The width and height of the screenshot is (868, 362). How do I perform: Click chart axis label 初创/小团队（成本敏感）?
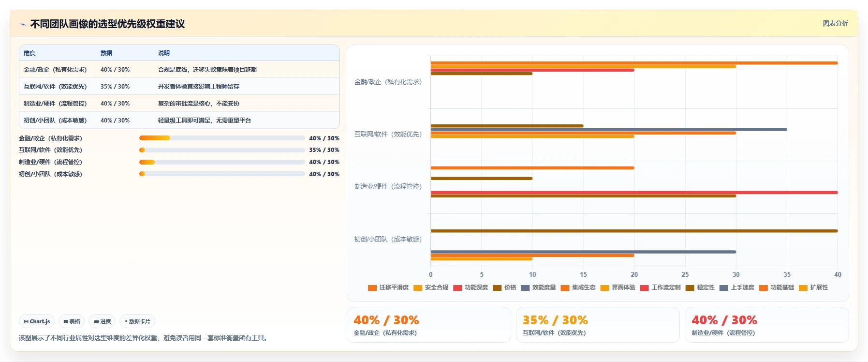(x=388, y=240)
